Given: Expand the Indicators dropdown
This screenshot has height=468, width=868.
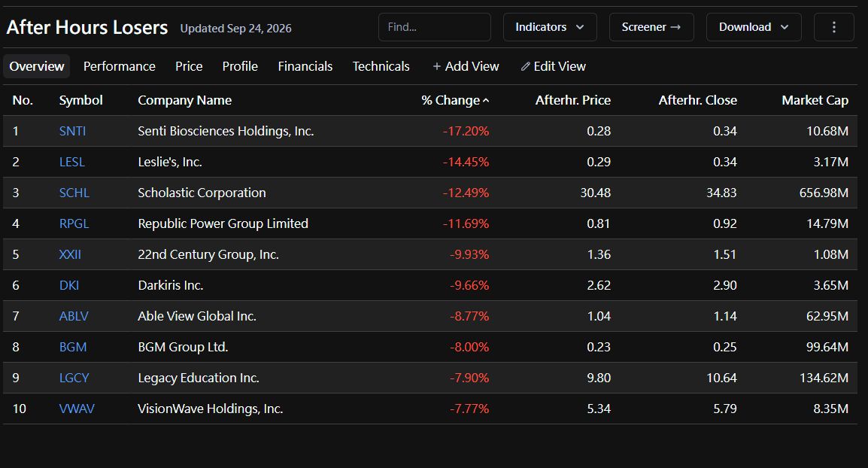Looking at the screenshot, I should coord(550,27).
